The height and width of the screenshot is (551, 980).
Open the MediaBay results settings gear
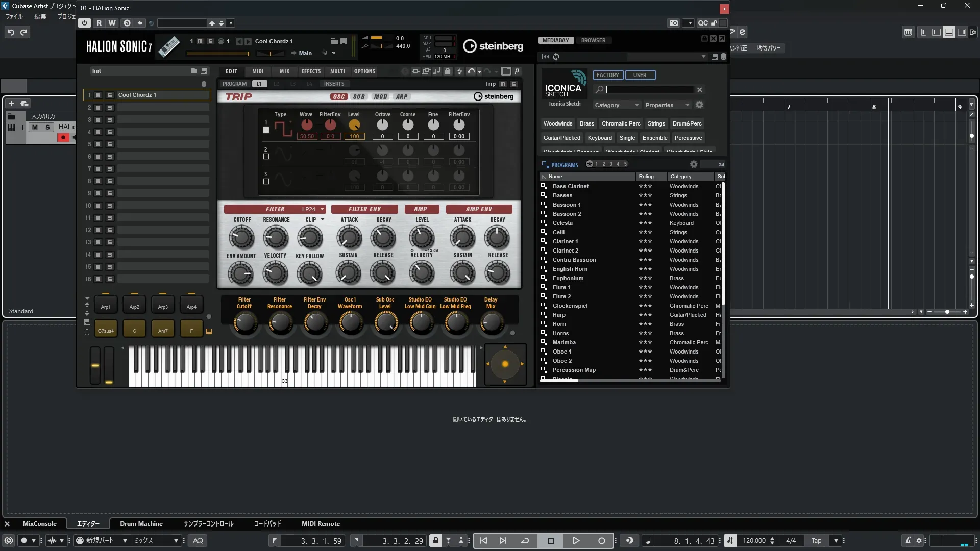(x=694, y=164)
